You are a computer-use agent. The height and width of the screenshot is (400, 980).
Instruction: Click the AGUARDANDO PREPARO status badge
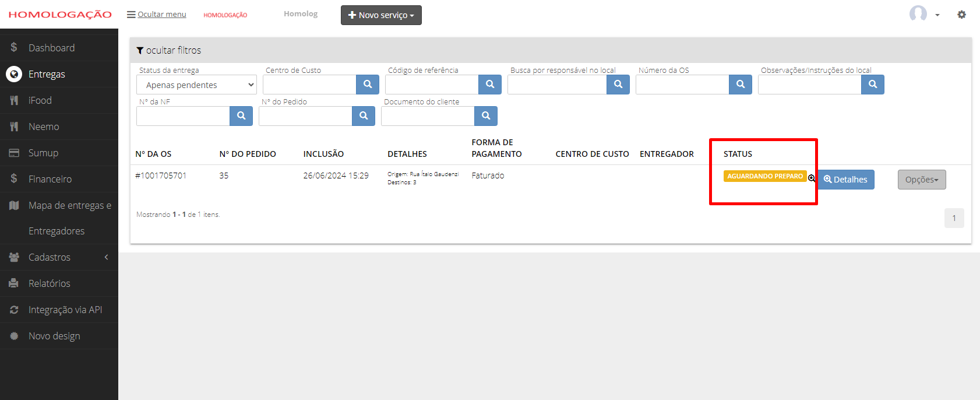click(765, 176)
